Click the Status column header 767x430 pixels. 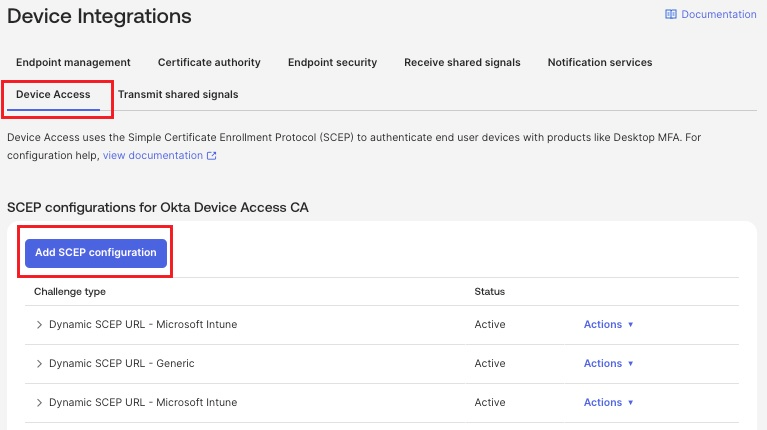490,292
